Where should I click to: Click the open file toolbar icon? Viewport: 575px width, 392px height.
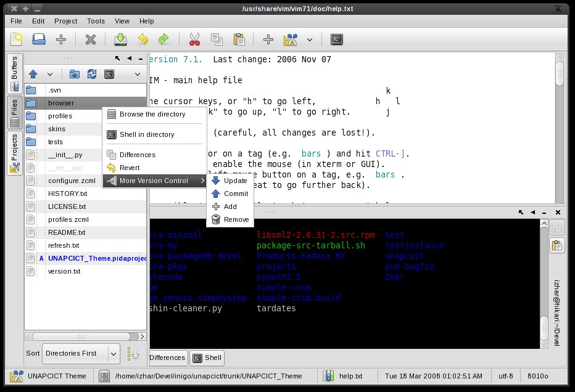click(x=39, y=39)
